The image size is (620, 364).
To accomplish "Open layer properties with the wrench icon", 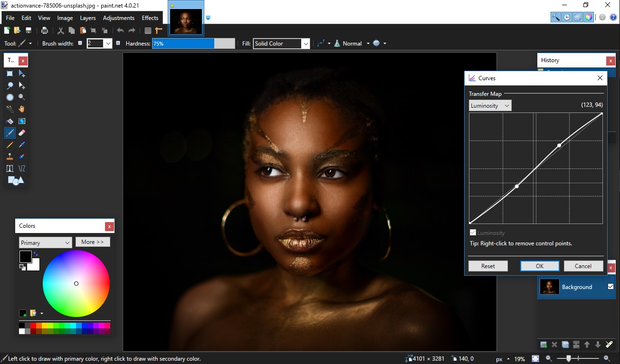I will pyautogui.click(x=609, y=344).
